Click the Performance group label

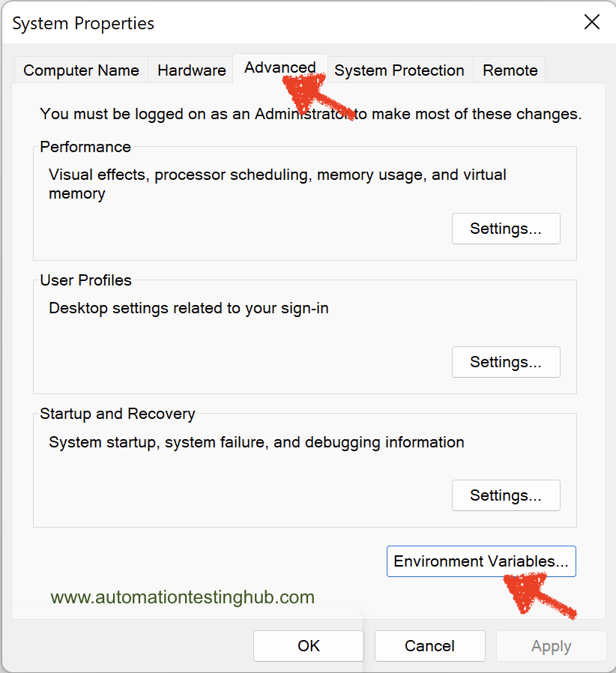coord(85,147)
